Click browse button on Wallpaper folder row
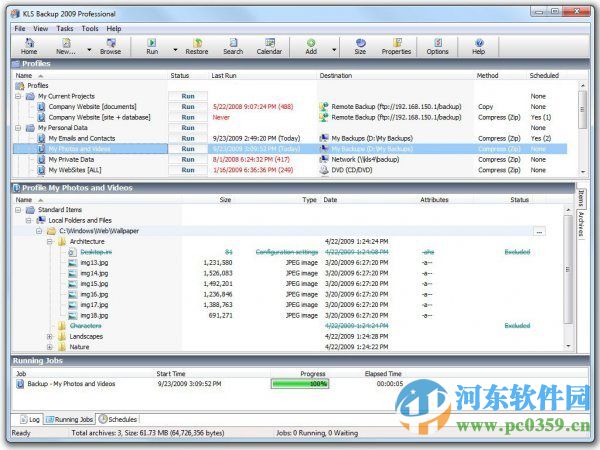Screen dimensions: 600x450 539,232
